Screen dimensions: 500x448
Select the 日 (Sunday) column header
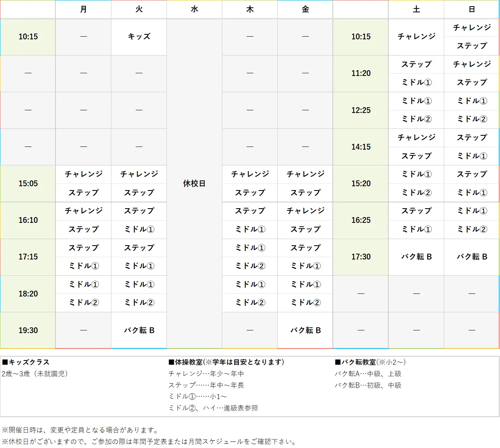pos(471,9)
